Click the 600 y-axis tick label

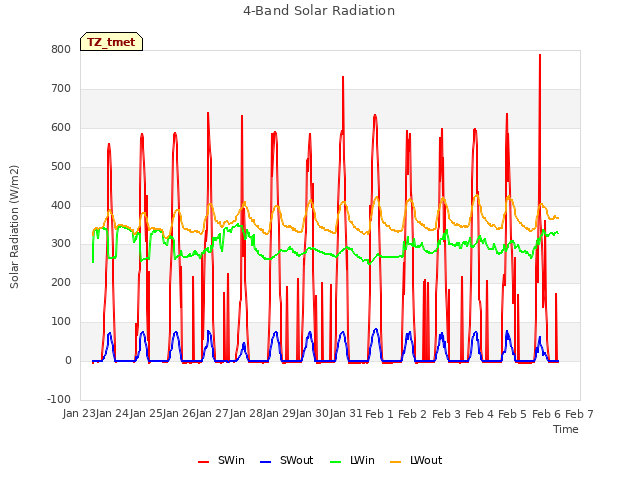pos(61,128)
